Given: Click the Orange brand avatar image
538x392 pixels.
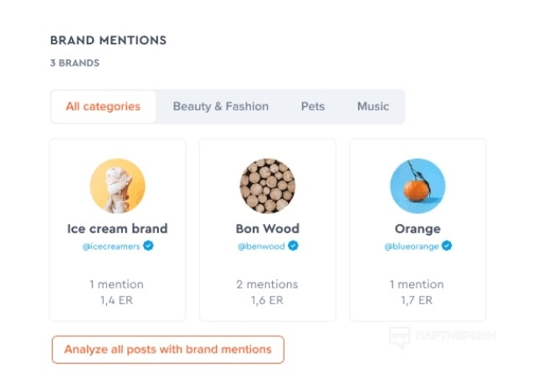Looking at the screenshot, I should [418, 186].
